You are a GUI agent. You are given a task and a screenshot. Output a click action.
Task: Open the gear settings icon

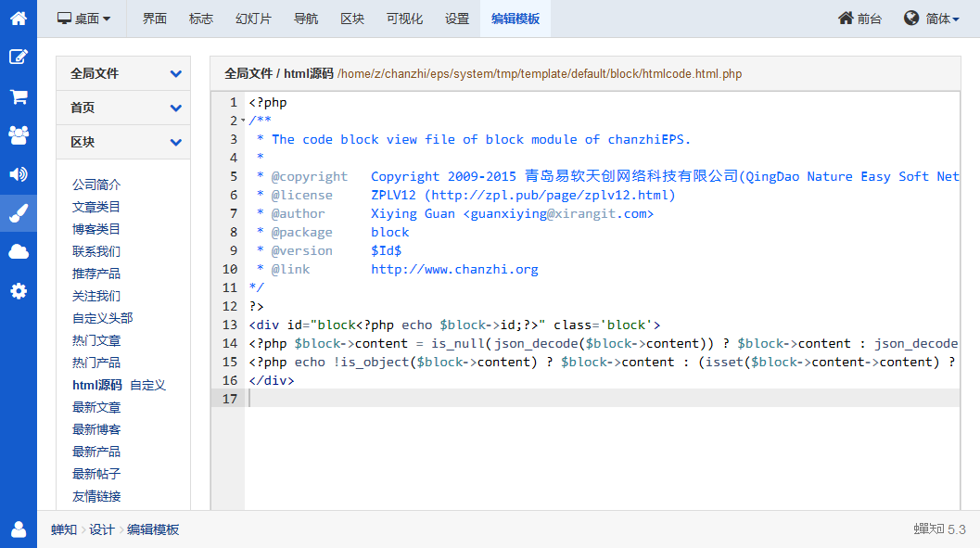point(18,291)
